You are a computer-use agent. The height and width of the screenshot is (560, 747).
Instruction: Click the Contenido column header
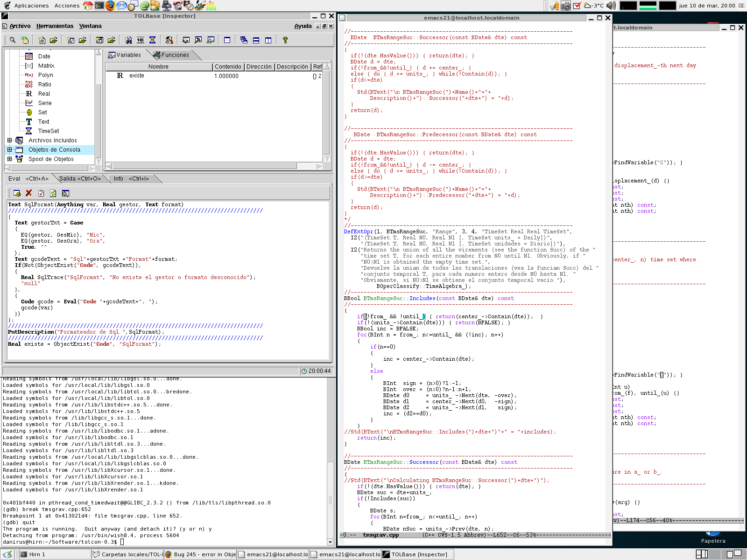click(228, 67)
